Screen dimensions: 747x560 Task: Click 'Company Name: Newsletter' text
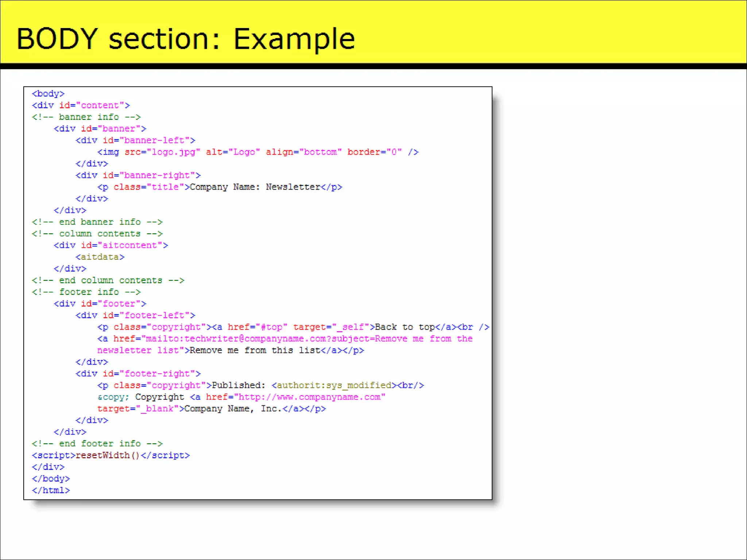pos(255,187)
